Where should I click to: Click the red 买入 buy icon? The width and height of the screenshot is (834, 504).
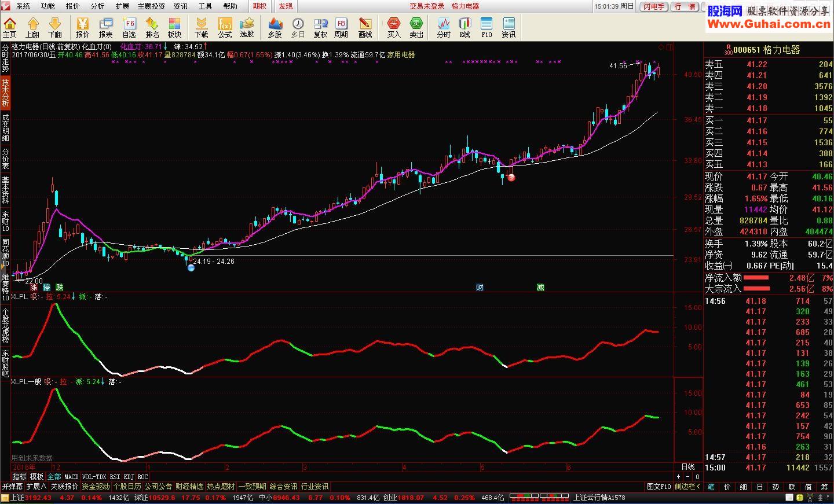coord(394,27)
